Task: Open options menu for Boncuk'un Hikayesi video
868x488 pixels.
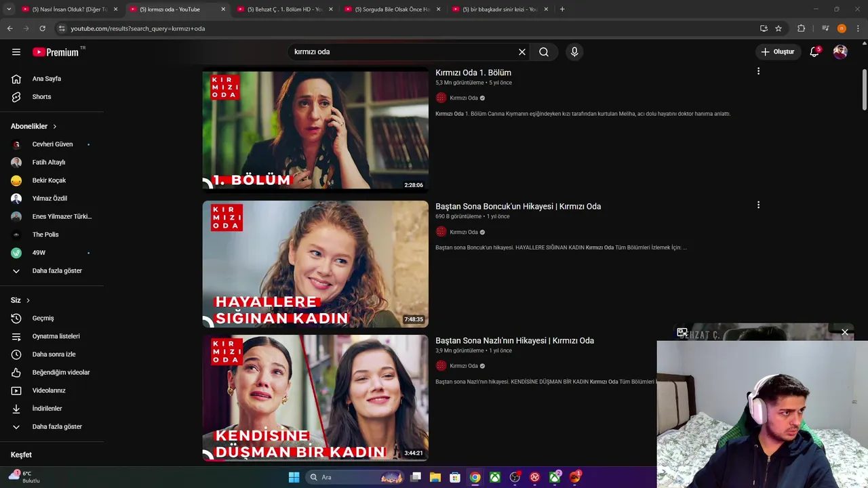Action: [x=758, y=205]
